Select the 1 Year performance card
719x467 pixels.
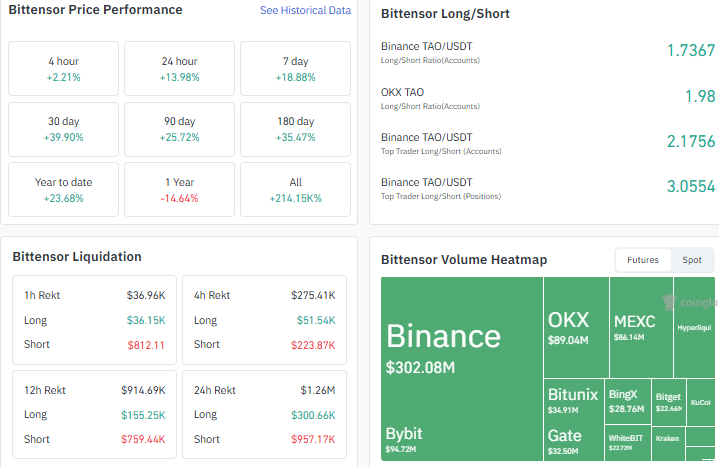point(179,189)
